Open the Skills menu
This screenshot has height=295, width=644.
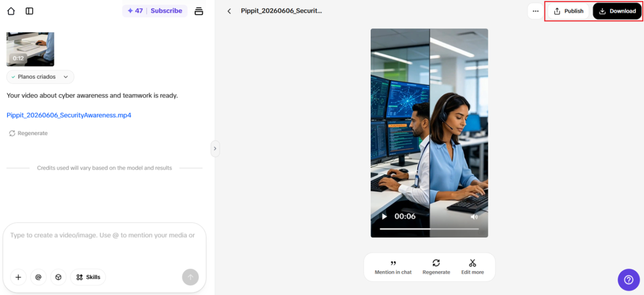tap(88, 277)
